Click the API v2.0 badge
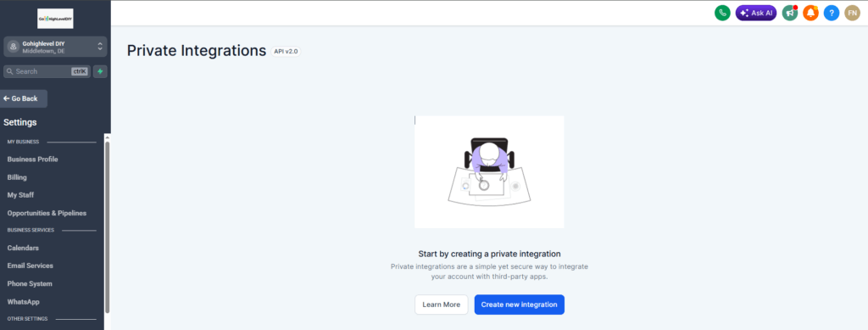 (x=286, y=52)
